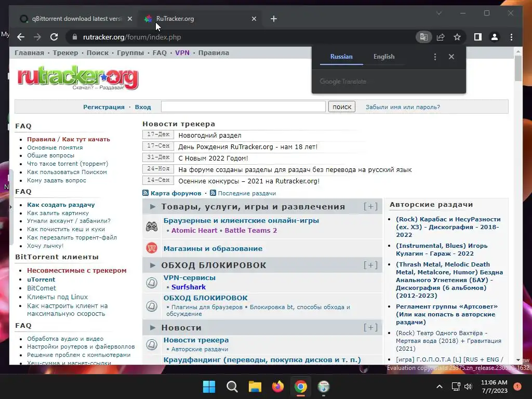Select Russian in translate popup

click(x=341, y=57)
